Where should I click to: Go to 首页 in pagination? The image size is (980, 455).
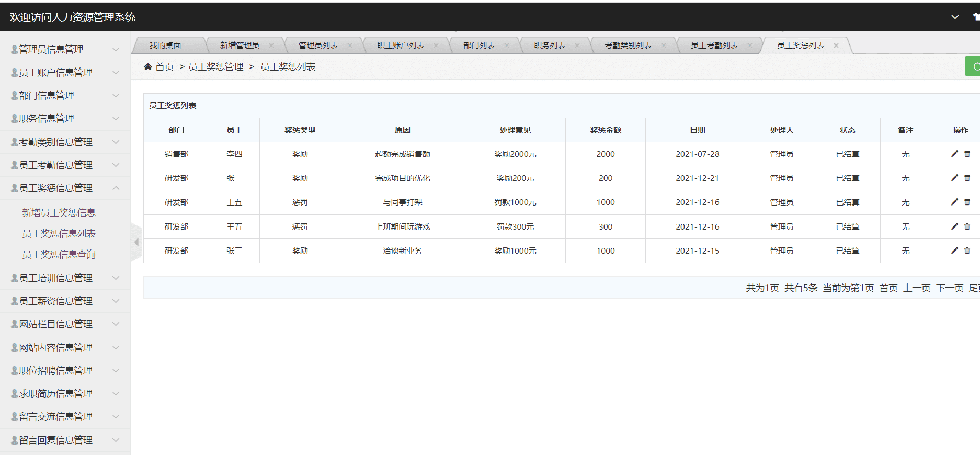click(888, 288)
